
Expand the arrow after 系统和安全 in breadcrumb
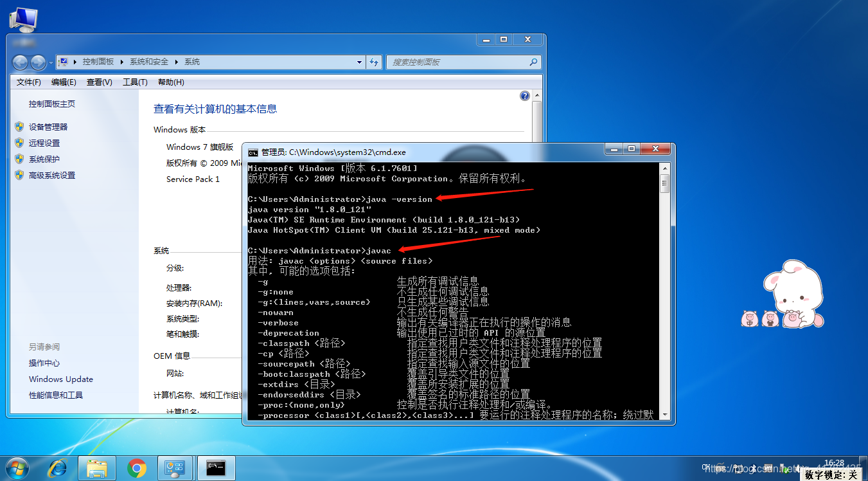click(176, 62)
